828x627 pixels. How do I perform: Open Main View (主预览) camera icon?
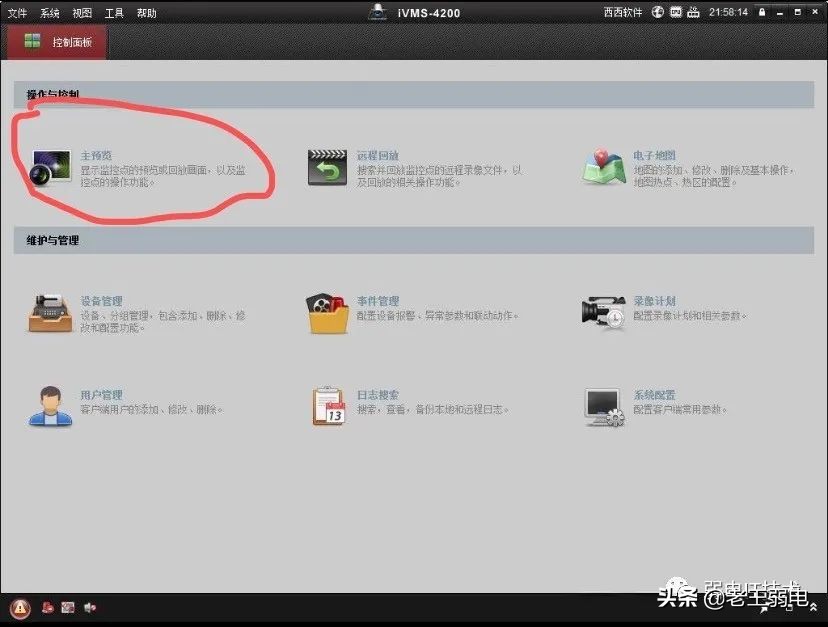50,165
